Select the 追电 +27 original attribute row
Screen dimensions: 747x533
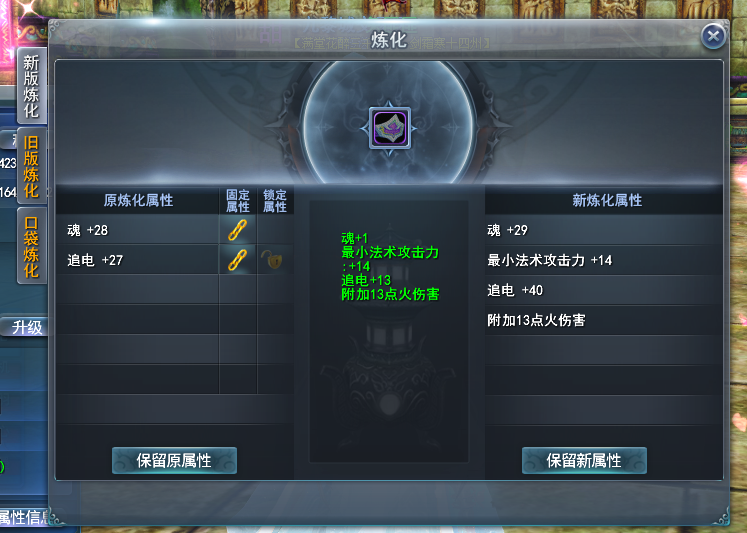click(x=137, y=260)
